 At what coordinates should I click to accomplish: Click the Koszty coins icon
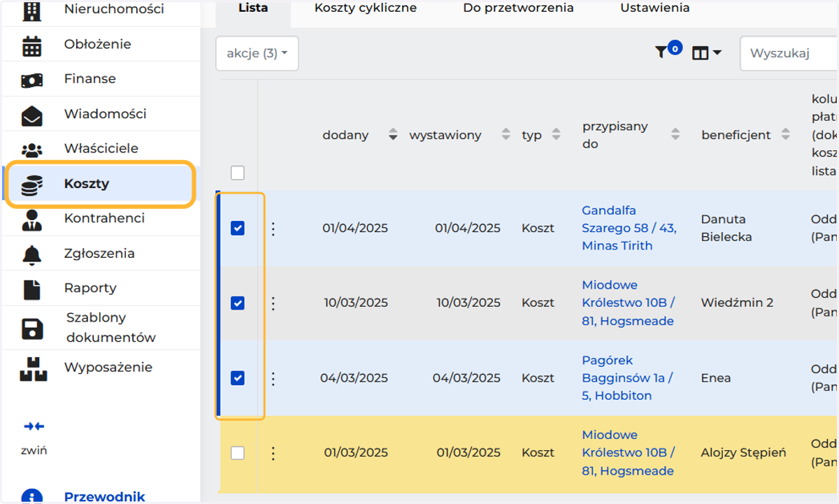(x=32, y=185)
